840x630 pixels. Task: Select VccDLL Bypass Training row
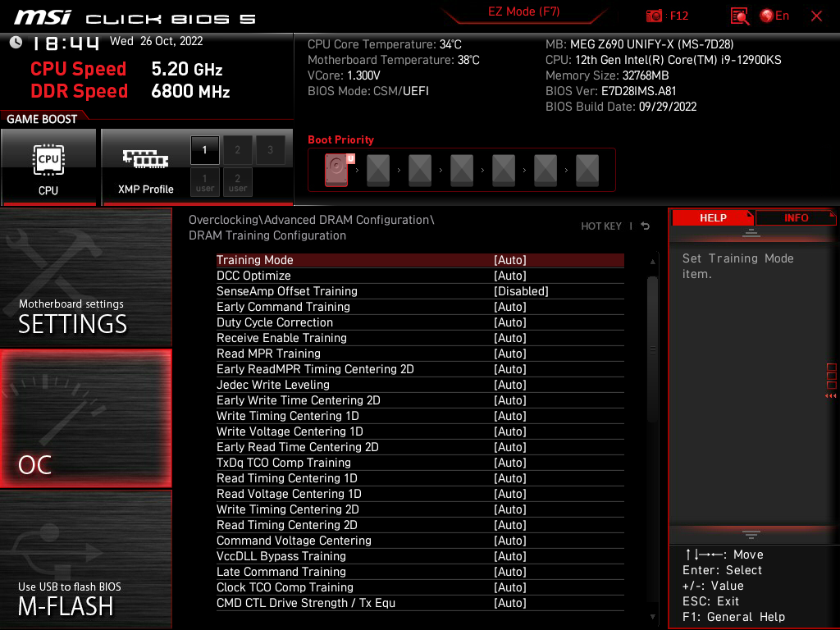(420, 556)
